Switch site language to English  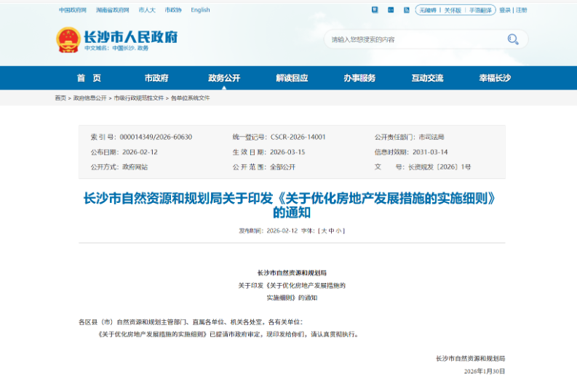tap(200, 10)
